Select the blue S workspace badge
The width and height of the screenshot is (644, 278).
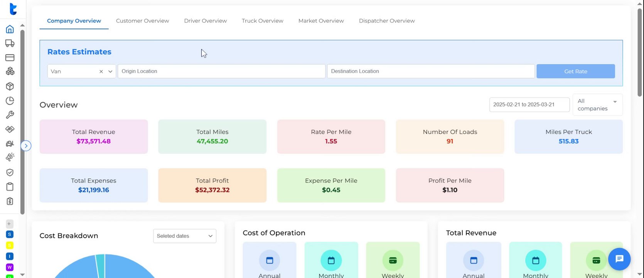pos(10,234)
